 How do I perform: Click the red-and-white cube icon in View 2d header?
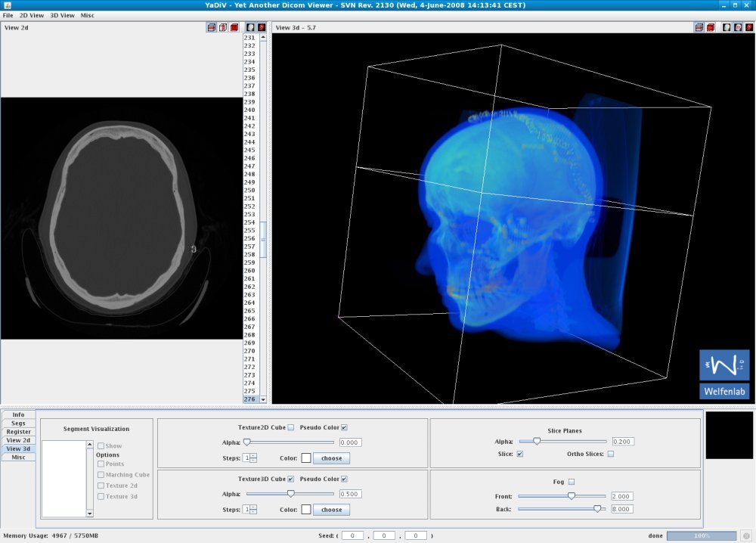(x=223, y=28)
